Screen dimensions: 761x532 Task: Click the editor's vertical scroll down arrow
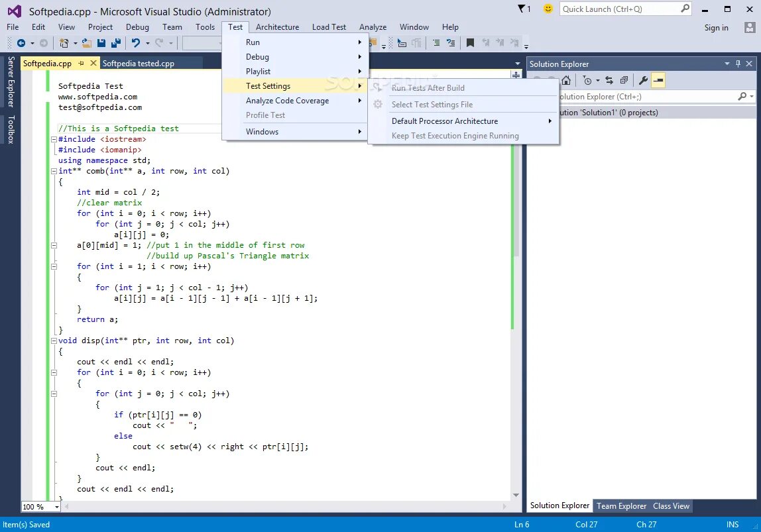(516, 495)
